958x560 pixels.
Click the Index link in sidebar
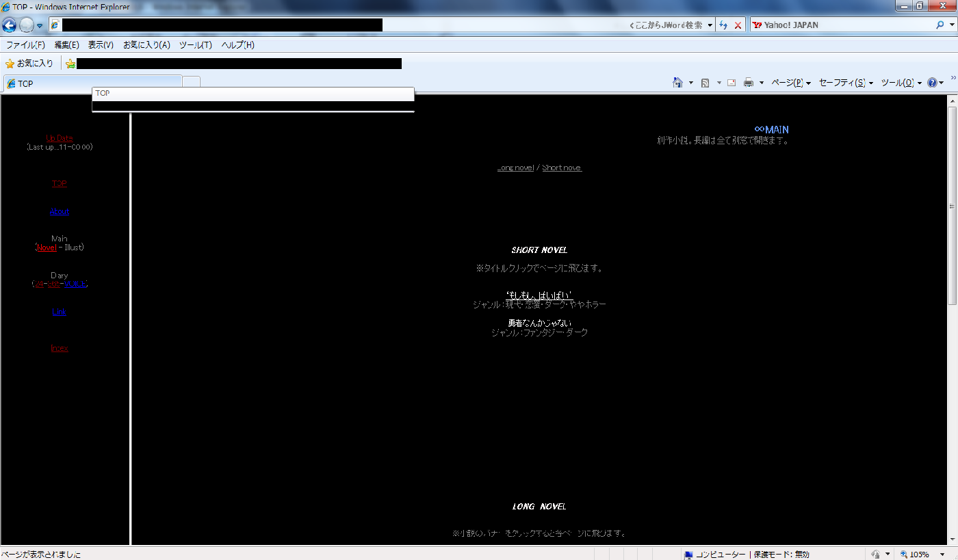(x=60, y=348)
